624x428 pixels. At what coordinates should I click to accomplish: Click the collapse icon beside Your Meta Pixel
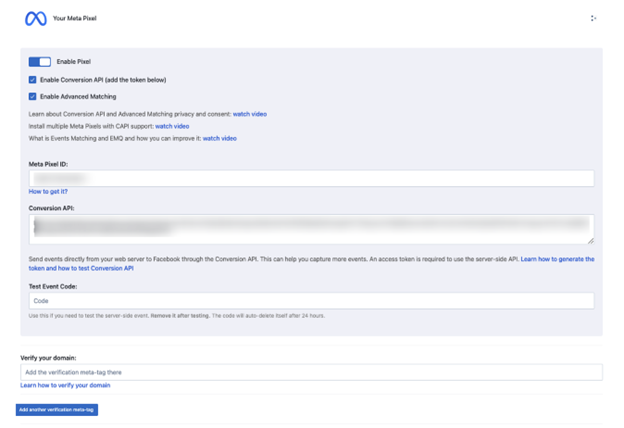click(x=593, y=18)
